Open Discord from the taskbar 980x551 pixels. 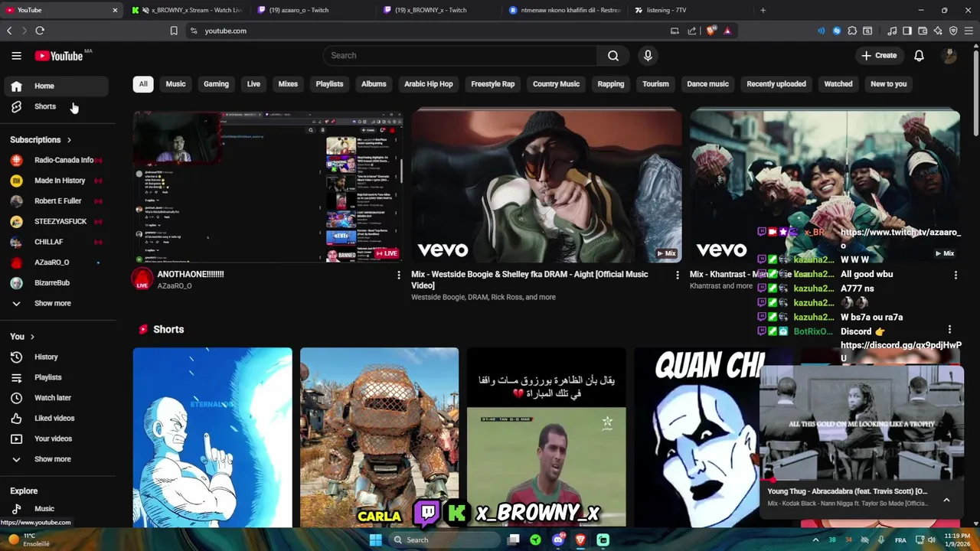[x=558, y=540]
